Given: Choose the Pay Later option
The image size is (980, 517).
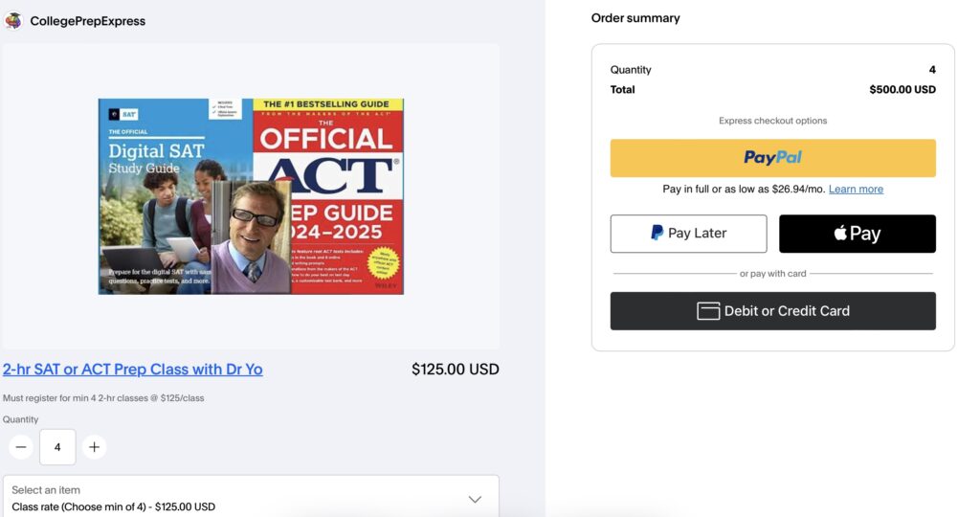Looking at the screenshot, I should pyautogui.click(x=688, y=234).
